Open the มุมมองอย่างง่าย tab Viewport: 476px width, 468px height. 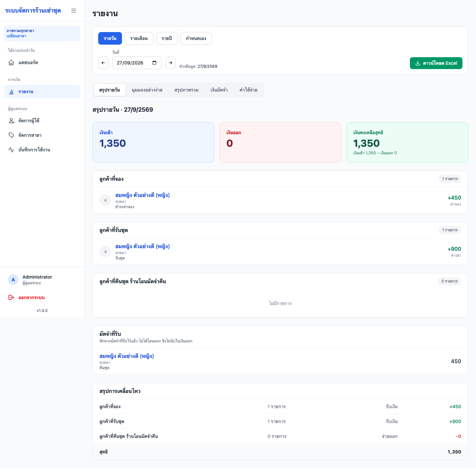(147, 90)
